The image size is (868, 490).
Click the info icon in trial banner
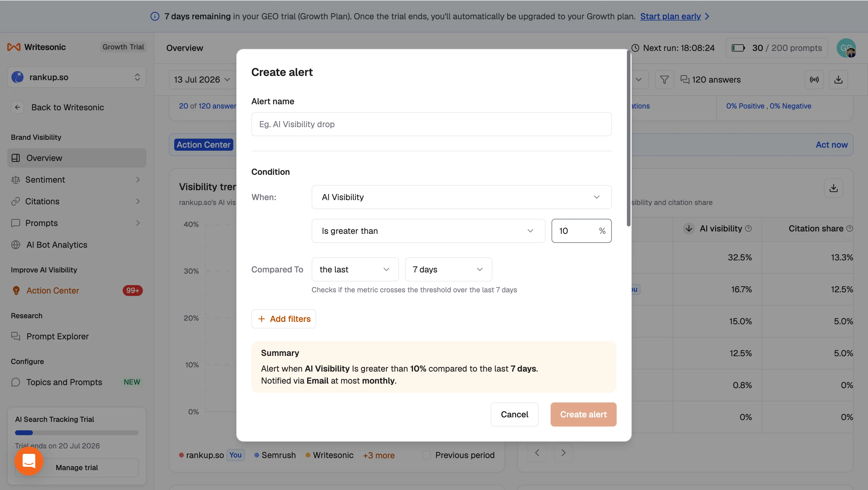tap(155, 16)
